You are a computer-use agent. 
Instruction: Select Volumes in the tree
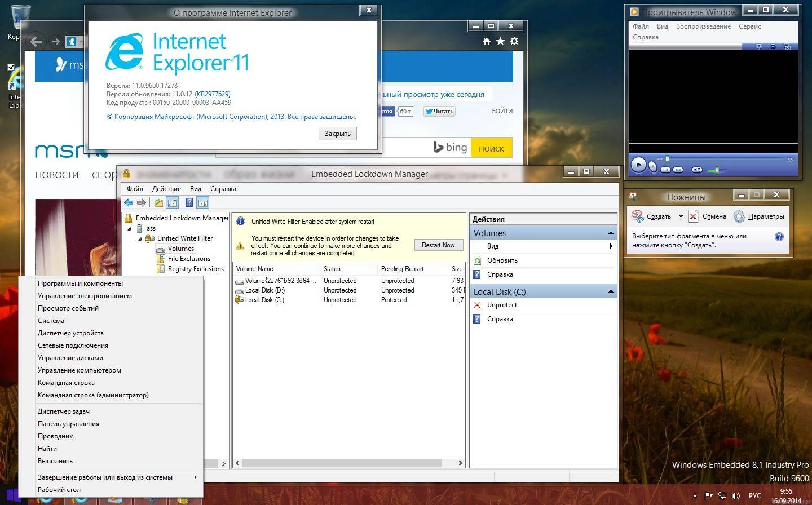[x=180, y=249]
